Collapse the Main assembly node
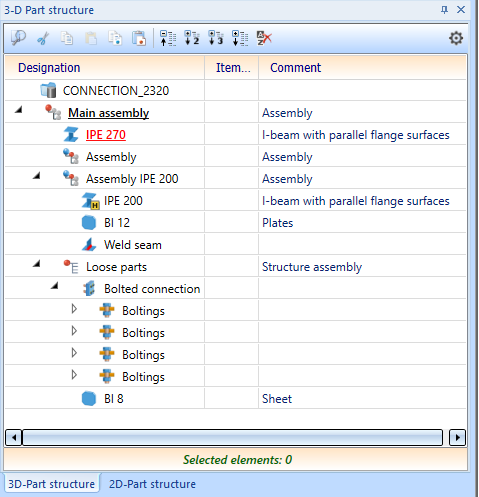This screenshot has width=479, height=497. point(19,109)
